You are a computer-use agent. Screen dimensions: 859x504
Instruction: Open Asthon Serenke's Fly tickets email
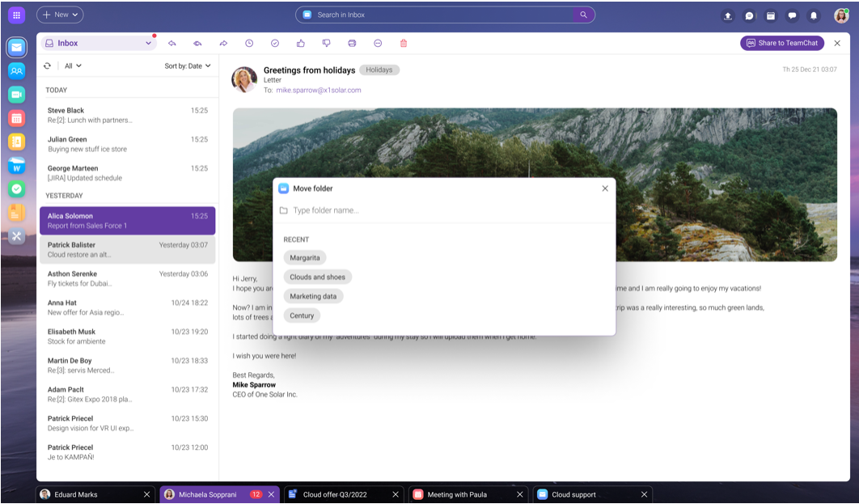(x=128, y=278)
